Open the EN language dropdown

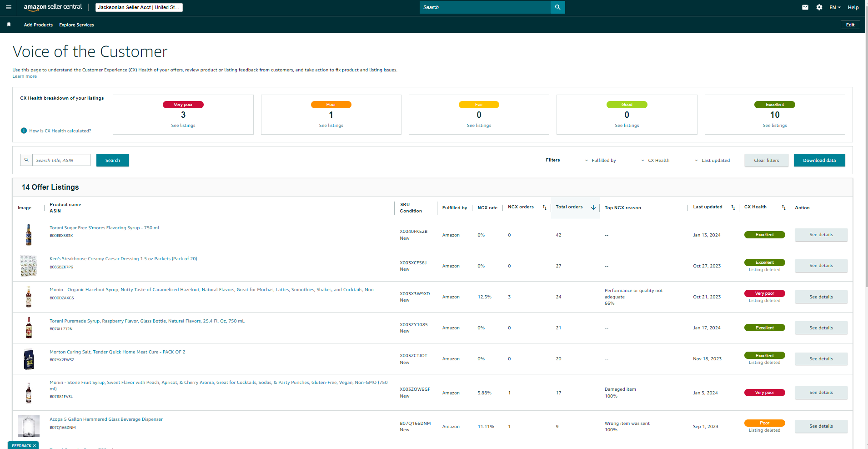coord(835,7)
